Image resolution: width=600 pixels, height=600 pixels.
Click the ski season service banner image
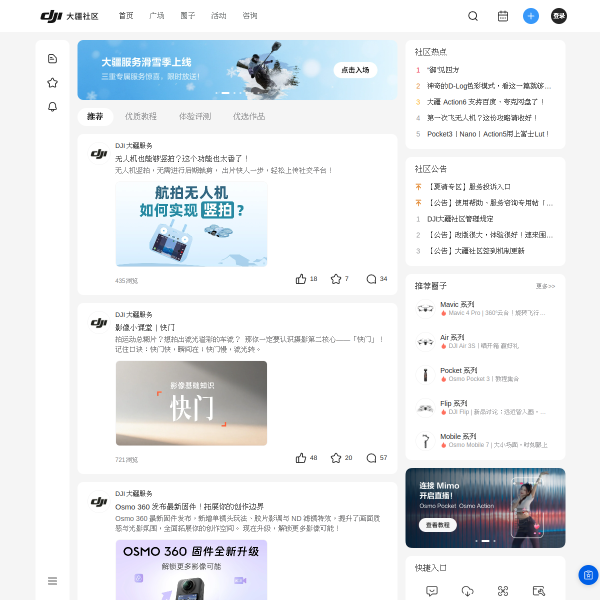point(237,70)
